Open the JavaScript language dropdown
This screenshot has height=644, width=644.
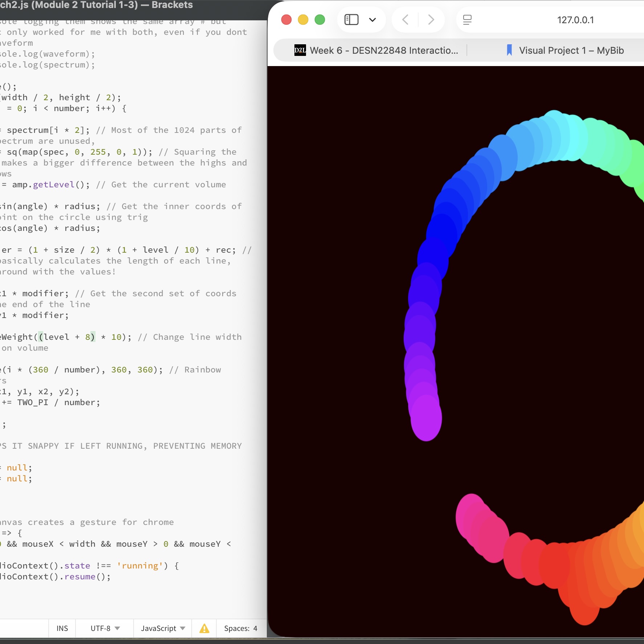(163, 628)
